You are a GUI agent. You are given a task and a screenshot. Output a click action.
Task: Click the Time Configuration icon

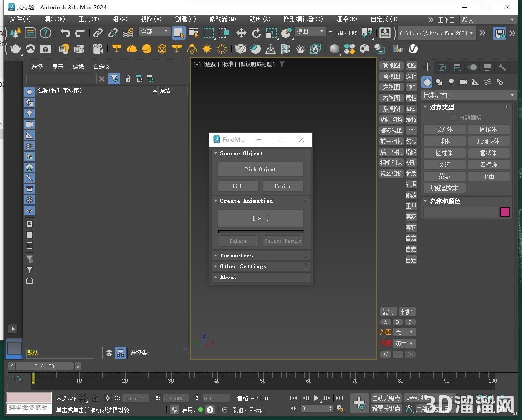tap(340, 408)
